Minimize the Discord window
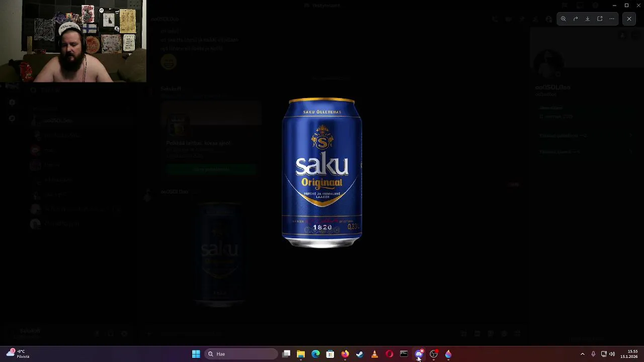Image resolution: width=644 pixels, height=362 pixels. [x=614, y=5]
